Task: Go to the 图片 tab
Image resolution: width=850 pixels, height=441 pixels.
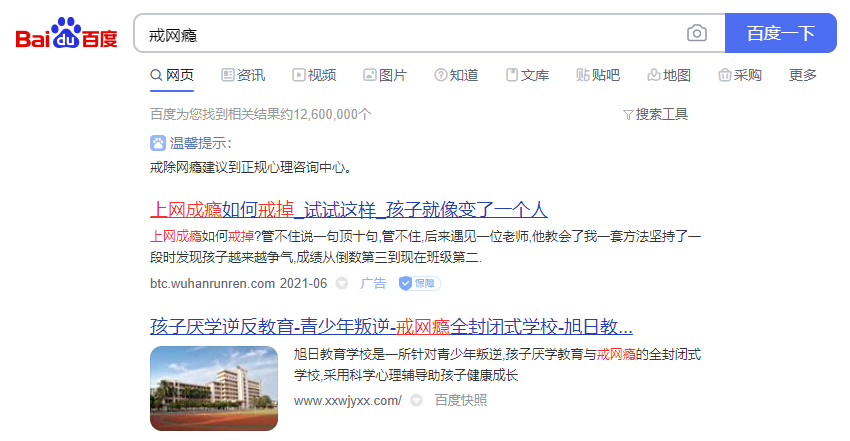Action: click(385, 75)
